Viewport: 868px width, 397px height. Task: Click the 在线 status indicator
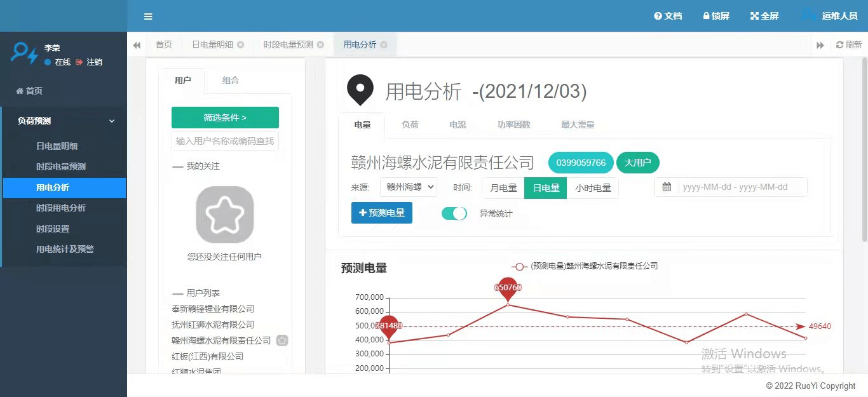pos(57,62)
